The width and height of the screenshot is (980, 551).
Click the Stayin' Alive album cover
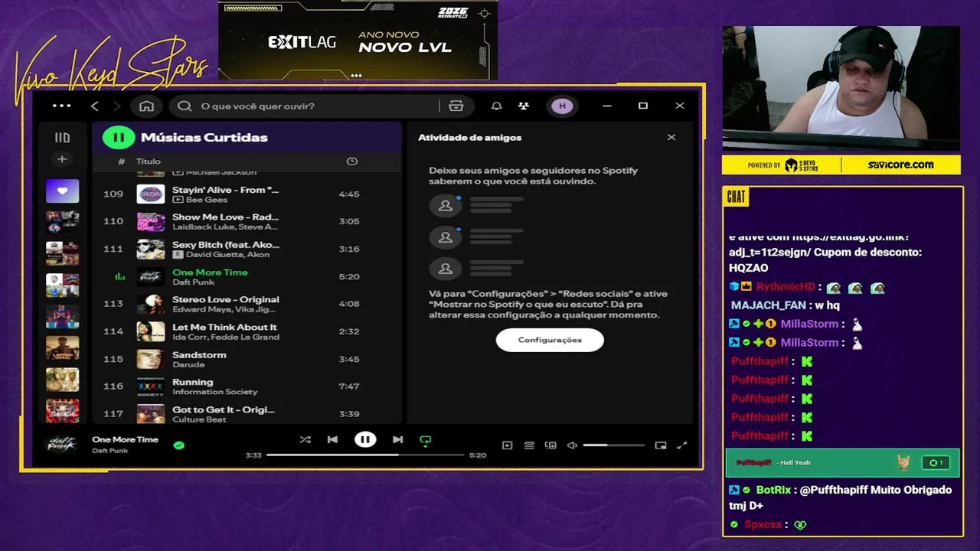click(151, 194)
